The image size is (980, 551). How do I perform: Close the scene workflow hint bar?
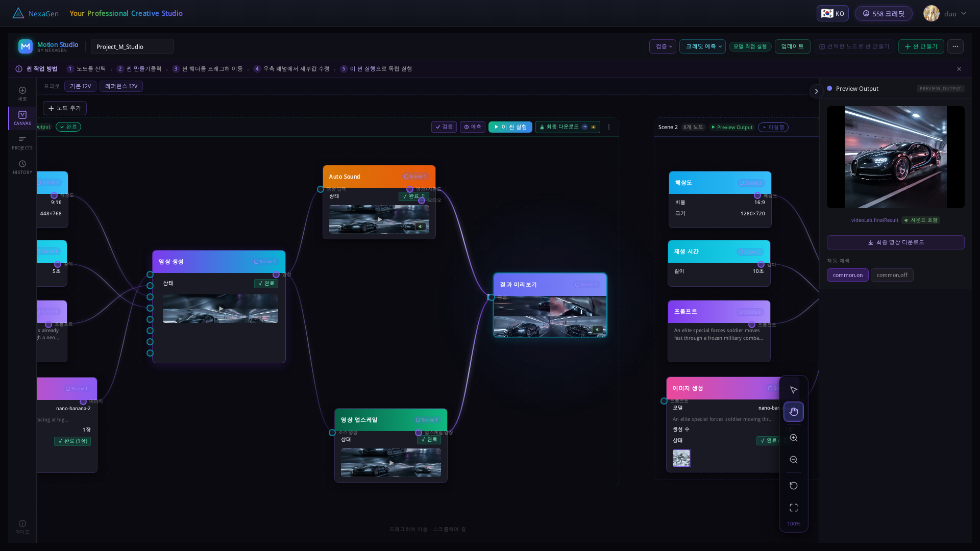959,69
